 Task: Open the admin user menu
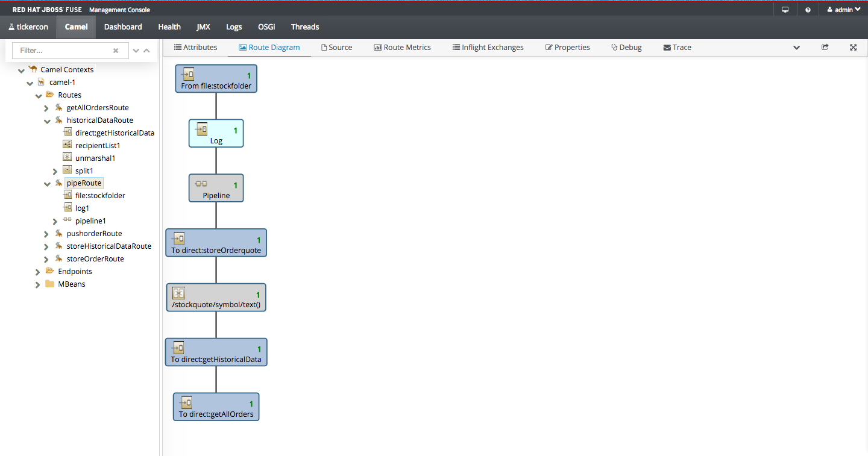843,10
